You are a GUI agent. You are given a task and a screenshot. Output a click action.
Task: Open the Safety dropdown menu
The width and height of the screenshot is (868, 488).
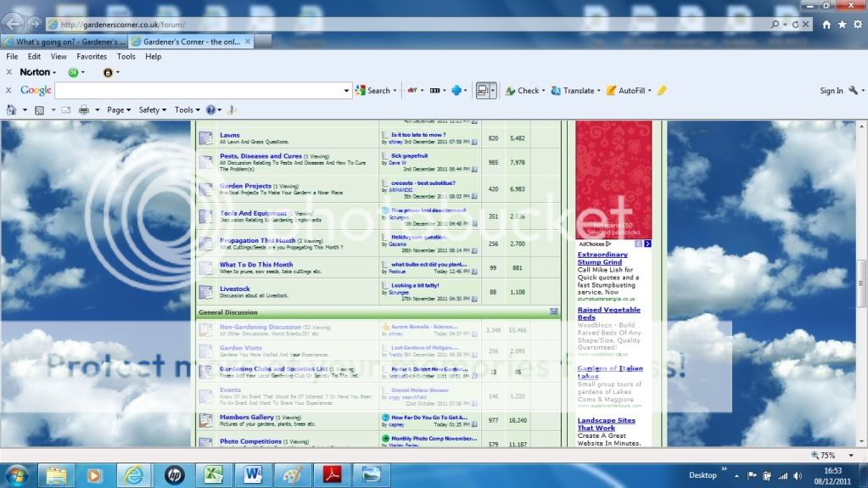pos(152,109)
